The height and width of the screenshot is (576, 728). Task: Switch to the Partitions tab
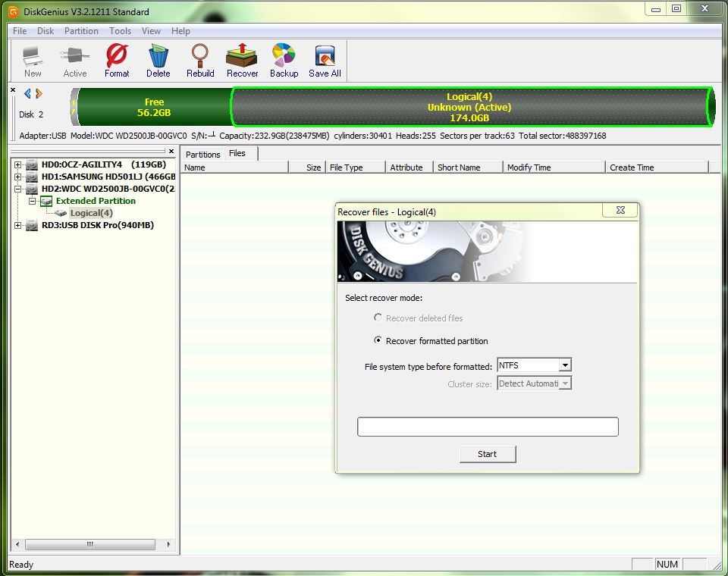point(203,155)
